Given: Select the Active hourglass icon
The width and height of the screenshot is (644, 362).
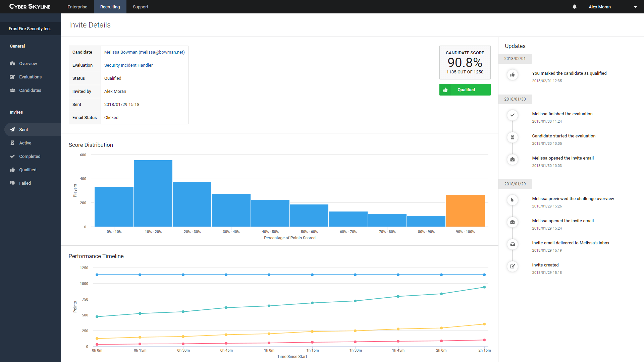Looking at the screenshot, I should 12,143.
